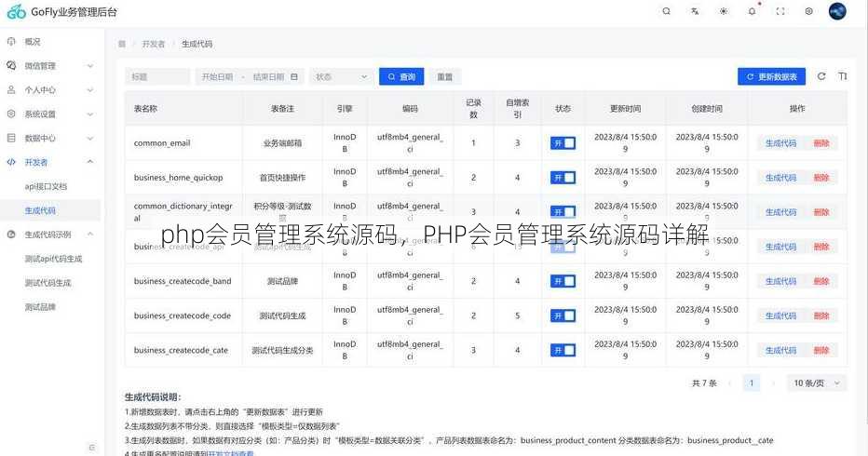Click the 测试代码生成分类 table cell
This screenshot has height=456, width=868.
click(282, 350)
